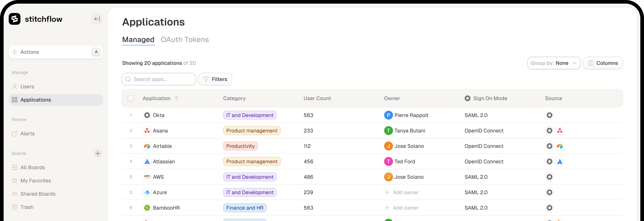Click Jose Solano avatar in AWS row
The image size is (644, 221).
[388, 177]
